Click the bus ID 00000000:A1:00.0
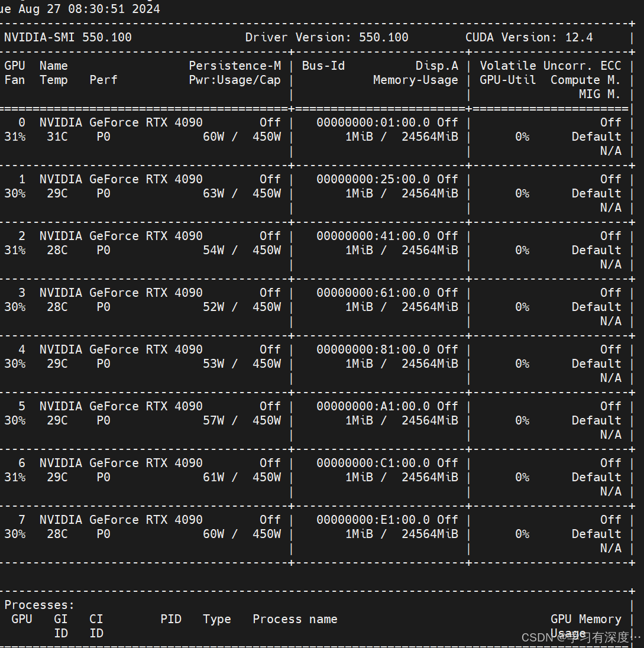The width and height of the screenshot is (644, 648). pos(373,406)
